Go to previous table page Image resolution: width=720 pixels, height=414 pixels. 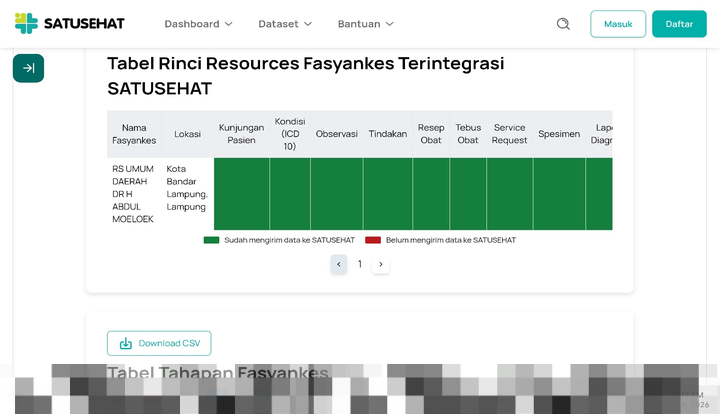tap(339, 264)
